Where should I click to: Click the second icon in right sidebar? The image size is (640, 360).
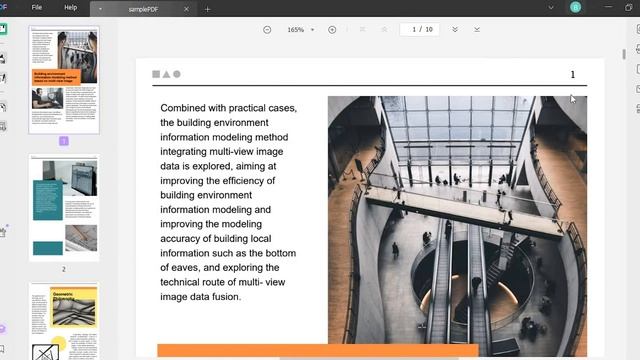tap(638, 49)
